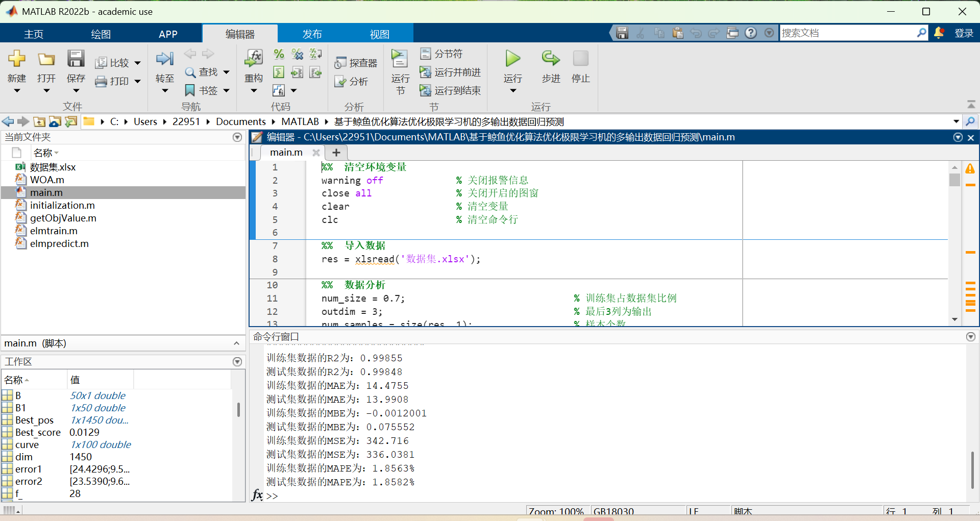This screenshot has height=521, width=980.
Task: Open the 比较 dropdown arrow
Action: tap(137, 63)
